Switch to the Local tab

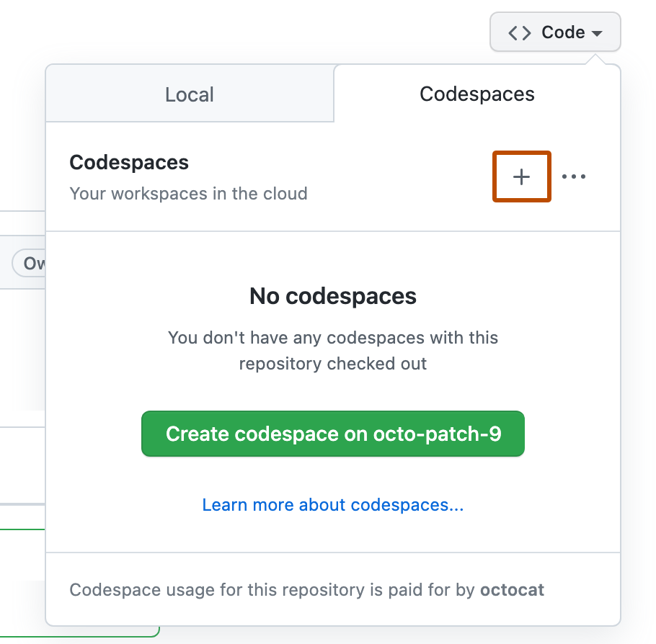pyautogui.click(x=189, y=94)
